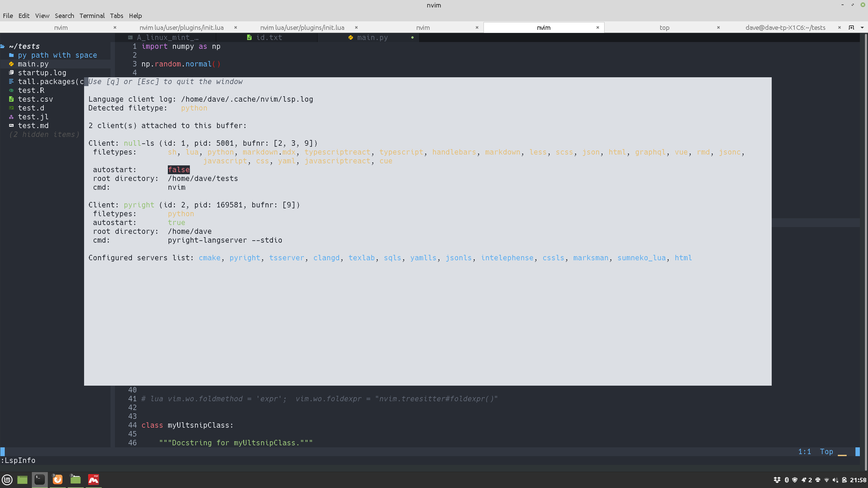
Task: Open the terminal tab list dropdown arrow
Action: 862,27
